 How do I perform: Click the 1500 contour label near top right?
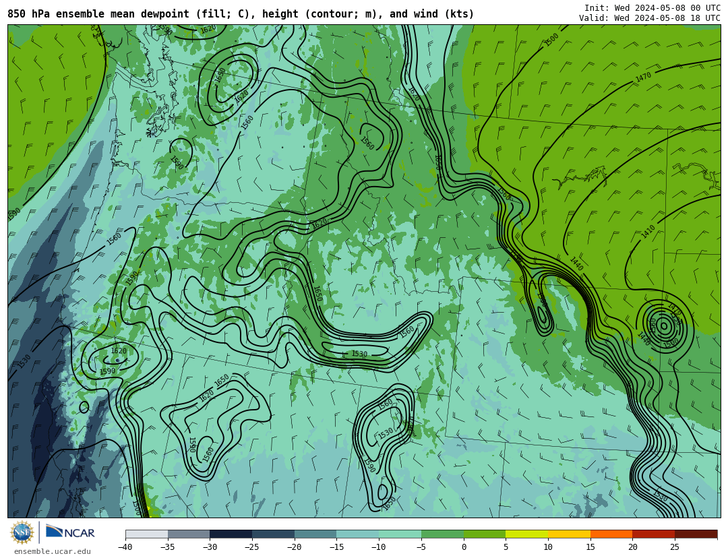pos(551,40)
